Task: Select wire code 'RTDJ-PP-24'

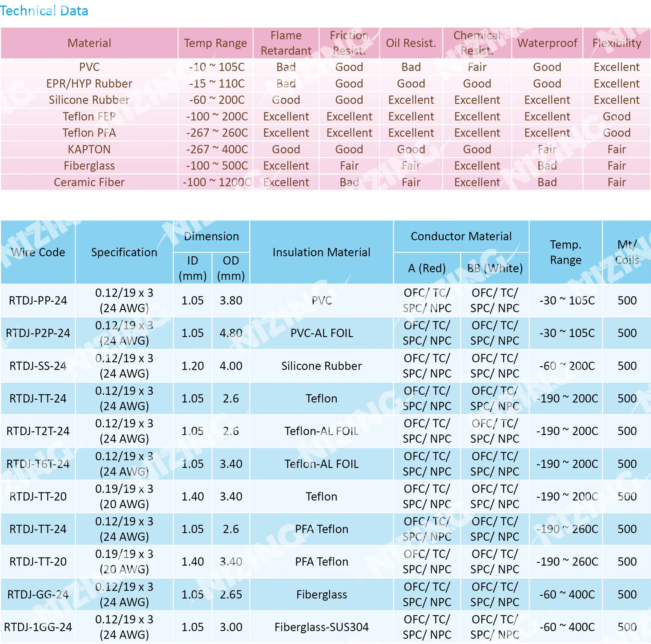Action: (x=38, y=300)
